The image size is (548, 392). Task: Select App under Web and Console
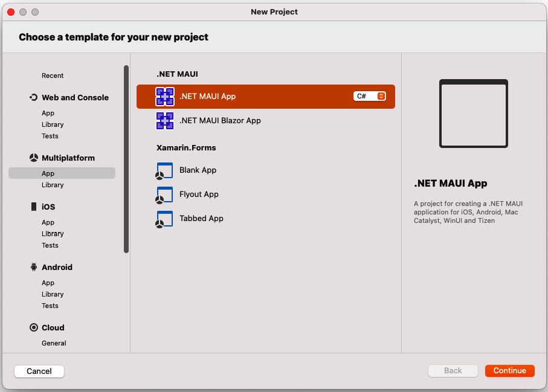48,113
